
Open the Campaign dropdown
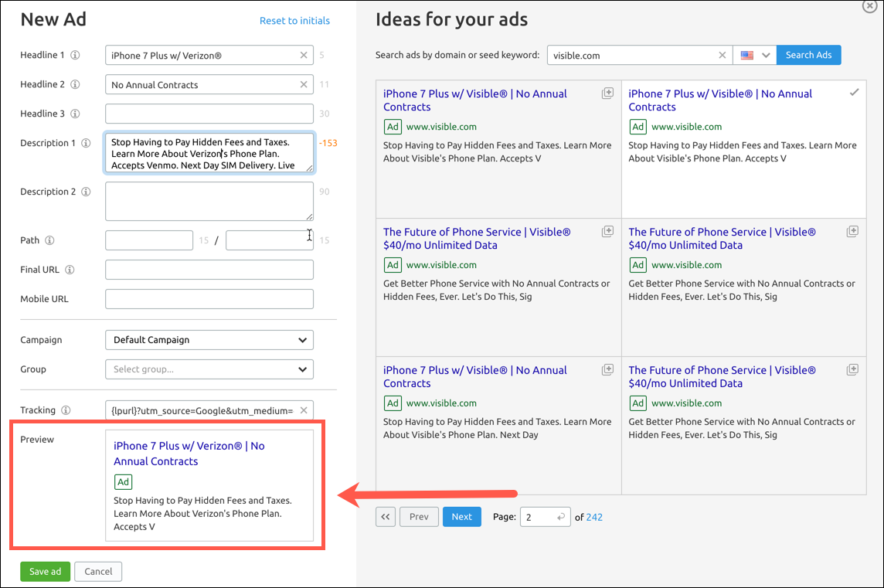pyautogui.click(x=209, y=340)
